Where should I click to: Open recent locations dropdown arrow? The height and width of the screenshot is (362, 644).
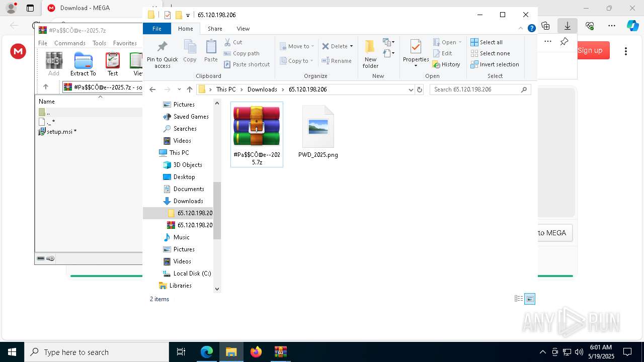(x=179, y=89)
